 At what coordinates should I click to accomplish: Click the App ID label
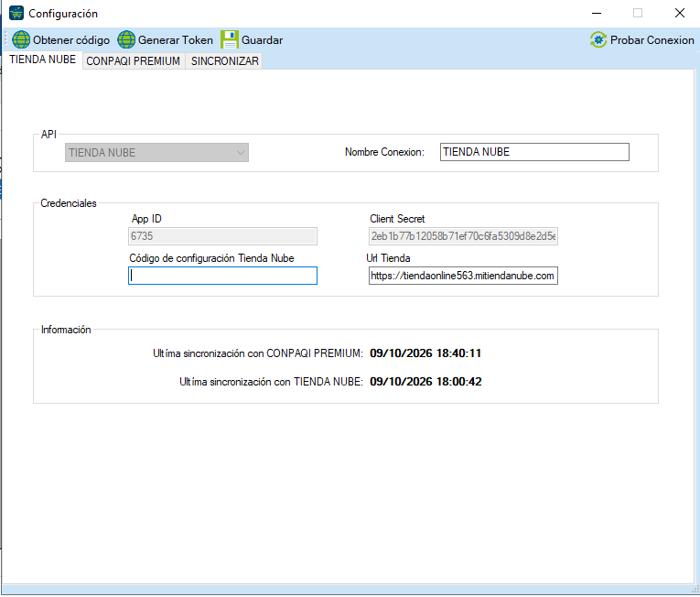pyautogui.click(x=146, y=219)
